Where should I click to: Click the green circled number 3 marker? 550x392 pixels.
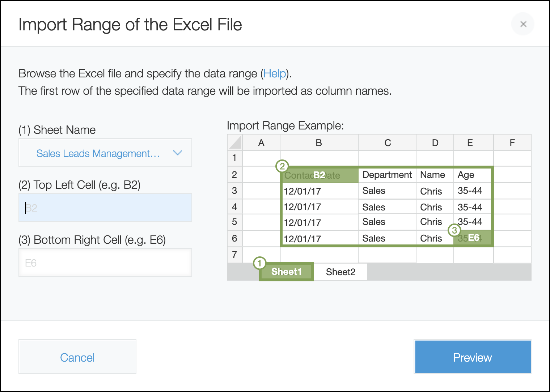pos(454,230)
